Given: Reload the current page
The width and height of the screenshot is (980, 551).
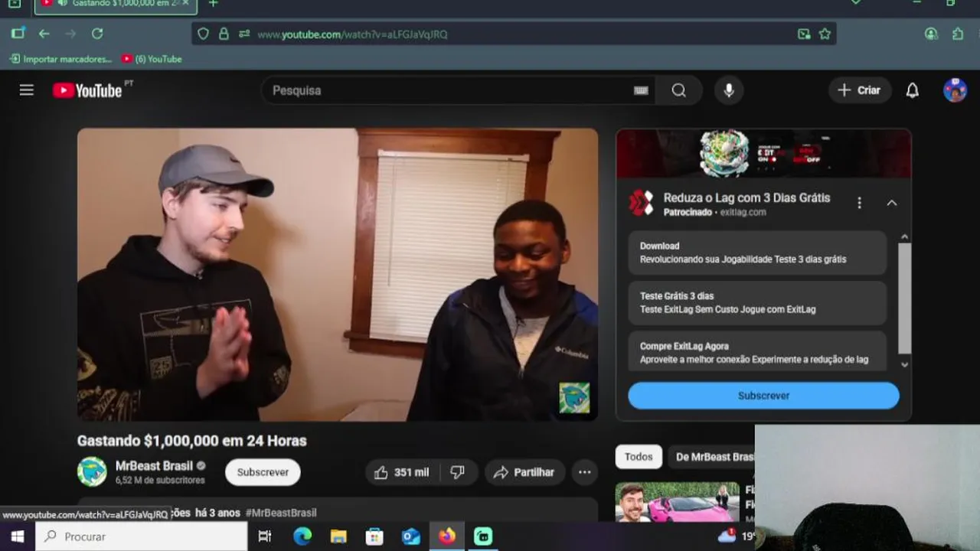Looking at the screenshot, I should [x=97, y=34].
